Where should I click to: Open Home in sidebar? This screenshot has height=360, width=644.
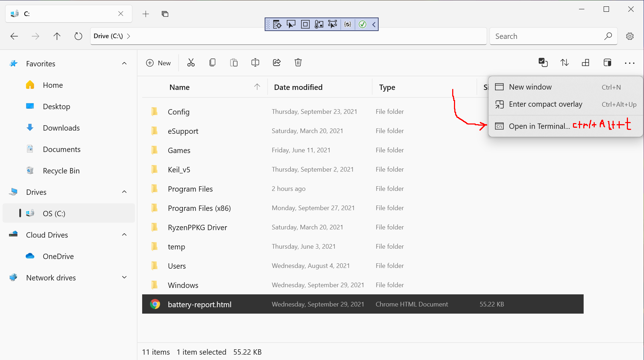click(69, 85)
